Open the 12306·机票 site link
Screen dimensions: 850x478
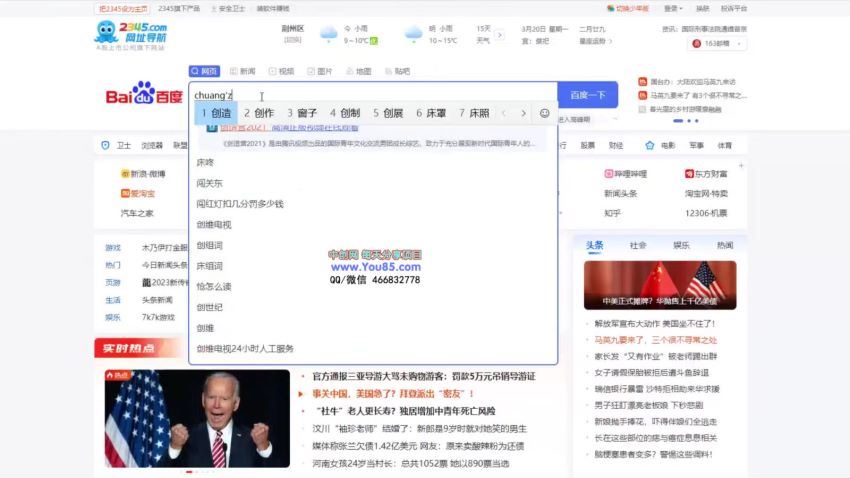[x=706, y=213]
